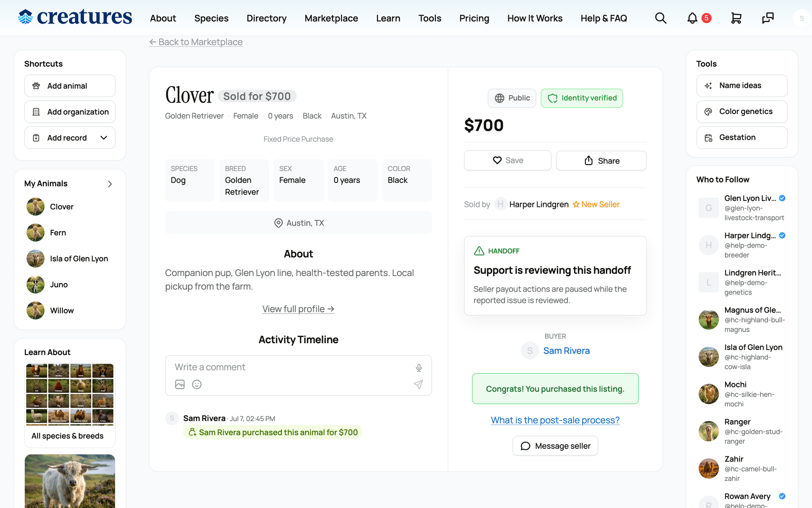Expand My Animals chevron
812x508 pixels.
110,184
